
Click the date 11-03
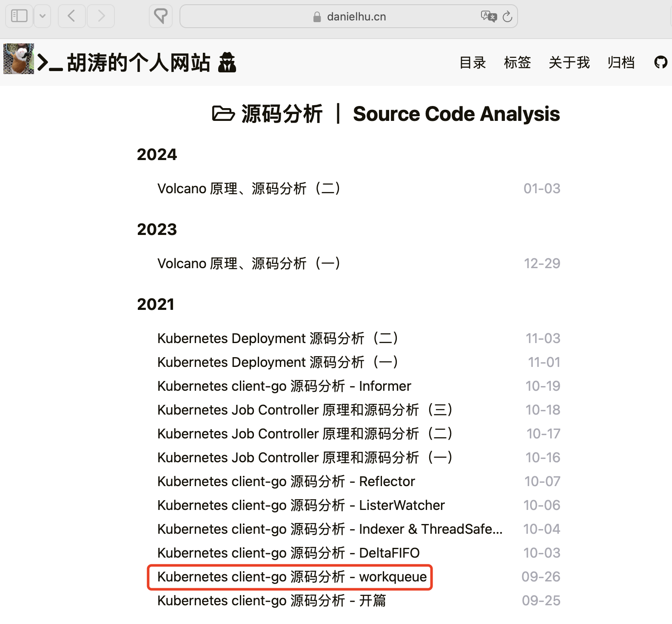click(543, 338)
